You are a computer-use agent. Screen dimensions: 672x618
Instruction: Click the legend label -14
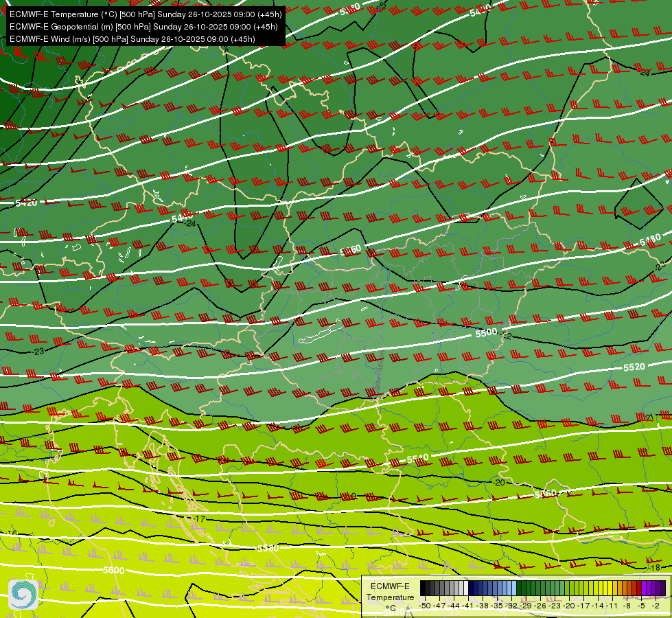click(x=598, y=606)
